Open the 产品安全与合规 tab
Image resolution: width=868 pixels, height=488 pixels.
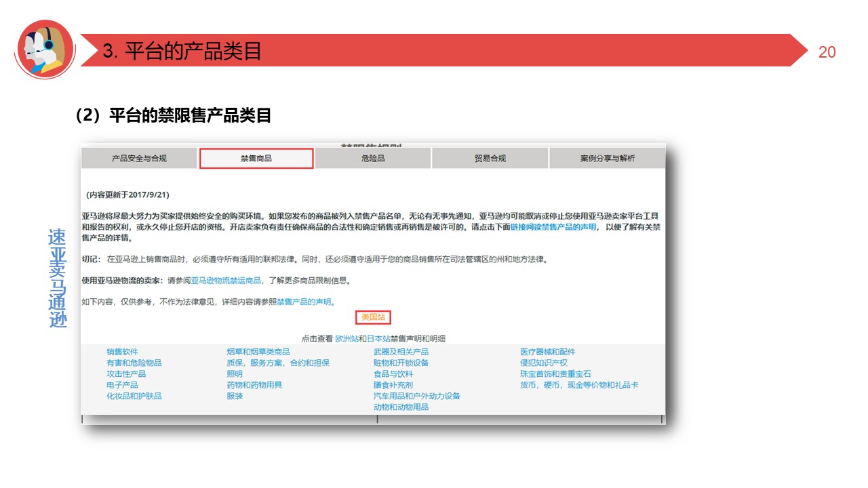[x=139, y=159]
